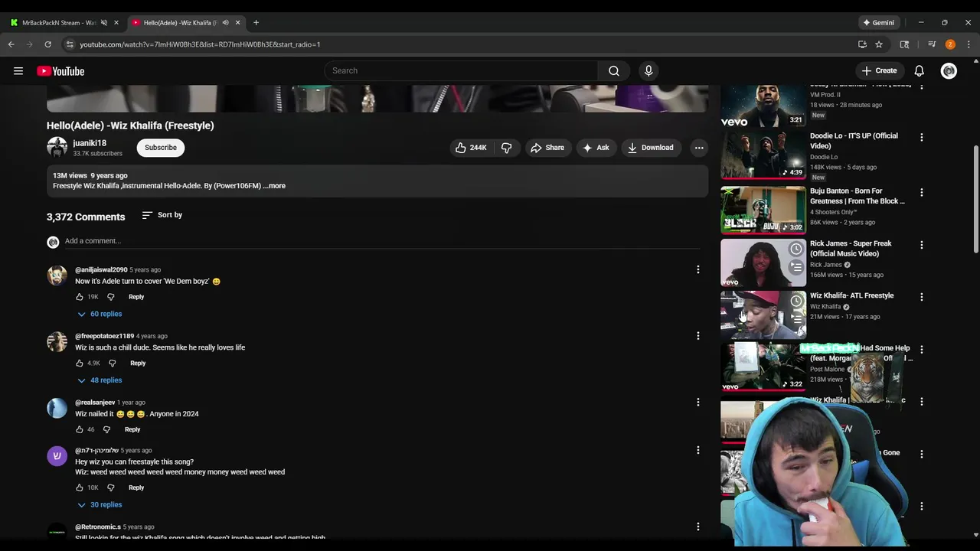
Task: Close the Hello(Adele) tab
Action: [x=237, y=22]
